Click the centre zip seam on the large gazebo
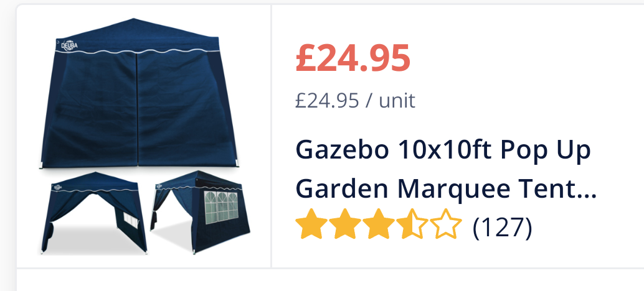The width and height of the screenshot is (644, 291). pos(137,109)
